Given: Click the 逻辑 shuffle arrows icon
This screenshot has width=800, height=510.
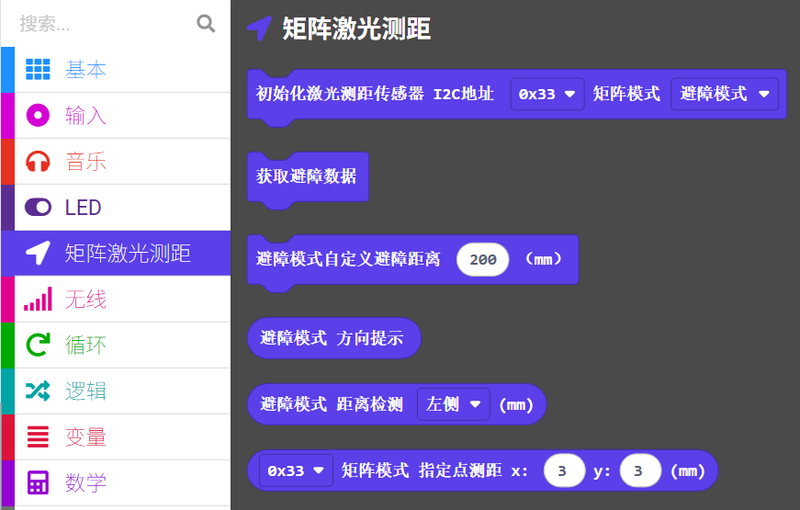Looking at the screenshot, I should [38, 391].
